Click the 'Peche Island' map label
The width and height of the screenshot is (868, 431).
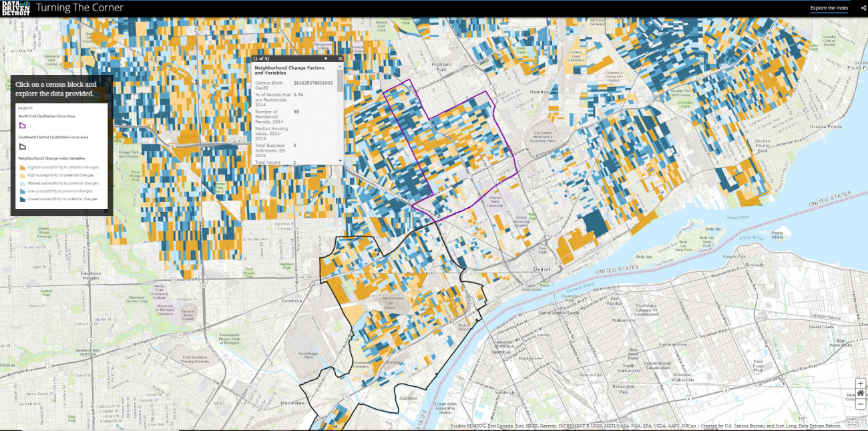point(777,235)
